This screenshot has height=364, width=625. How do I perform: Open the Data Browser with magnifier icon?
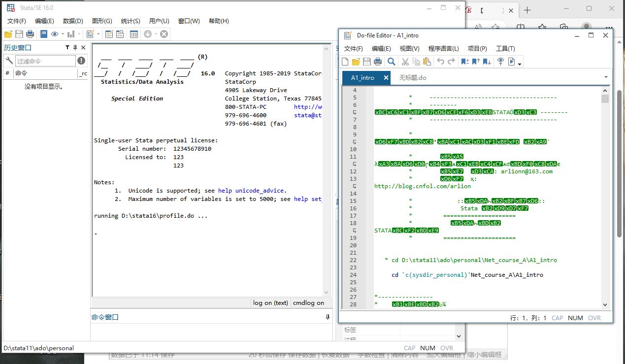coord(120,34)
